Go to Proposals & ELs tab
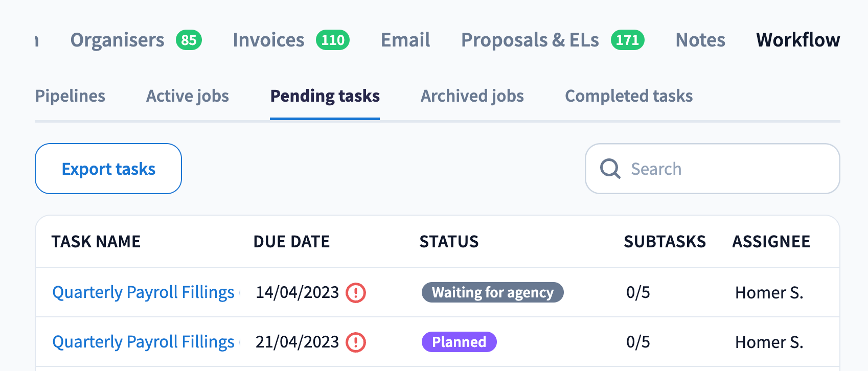Viewport: 868px width, 371px height. point(530,40)
